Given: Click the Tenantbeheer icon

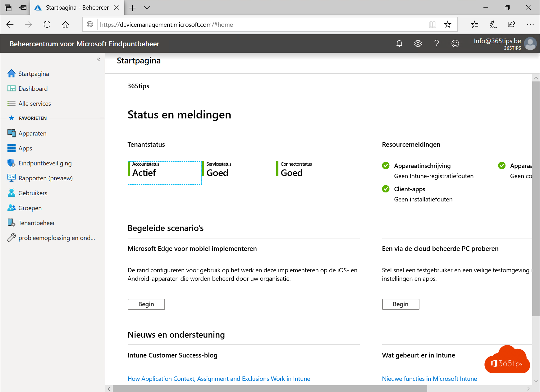Looking at the screenshot, I should click(11, 223).
